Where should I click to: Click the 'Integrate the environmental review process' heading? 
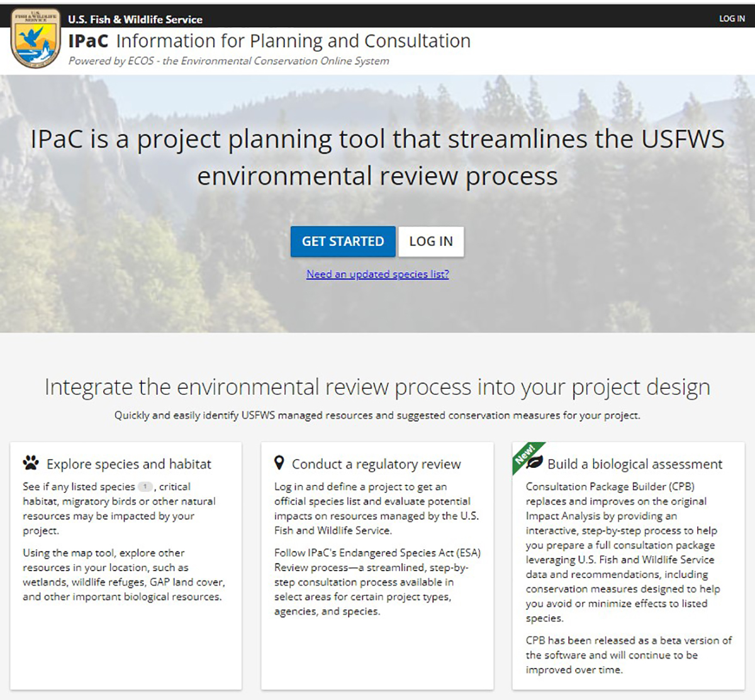(377, 387)
